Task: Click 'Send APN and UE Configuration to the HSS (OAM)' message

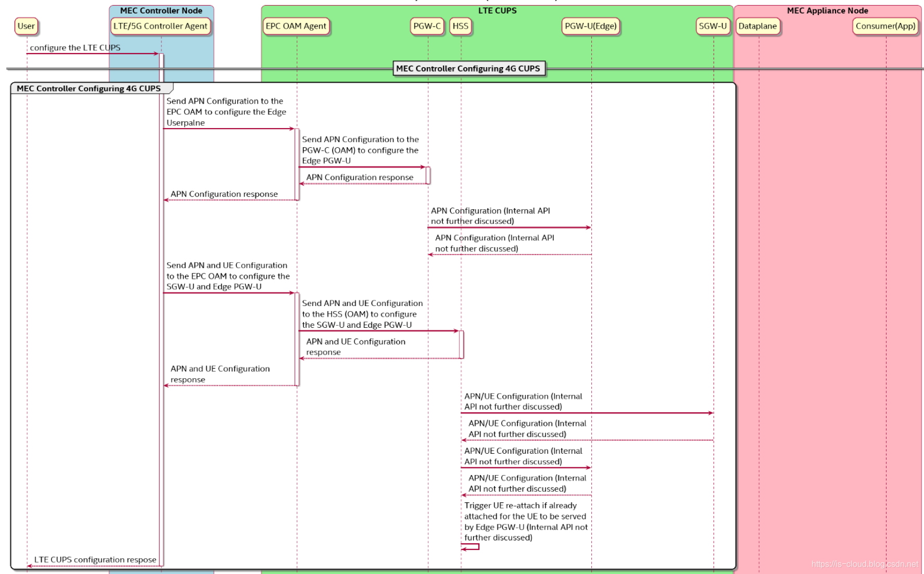Action: click(362, 314)
